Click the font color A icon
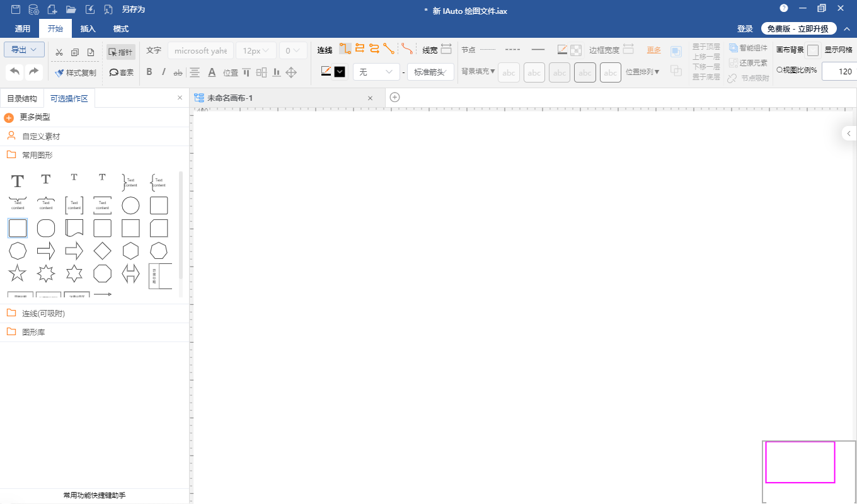Viewport: 857px width, 504px height. pos(212,72)
